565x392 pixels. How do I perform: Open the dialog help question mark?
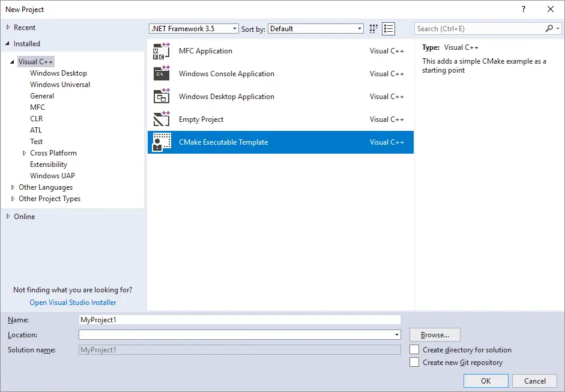click(x=523, y=10)
